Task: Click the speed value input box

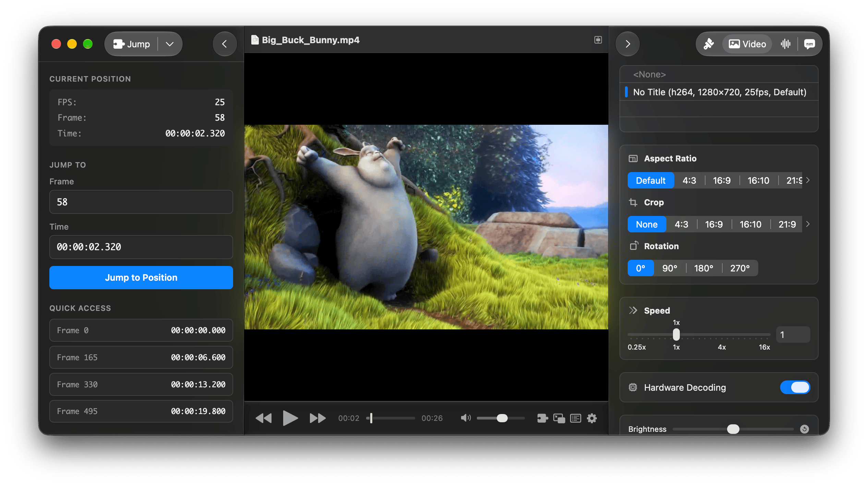Action: coord(793,335)
